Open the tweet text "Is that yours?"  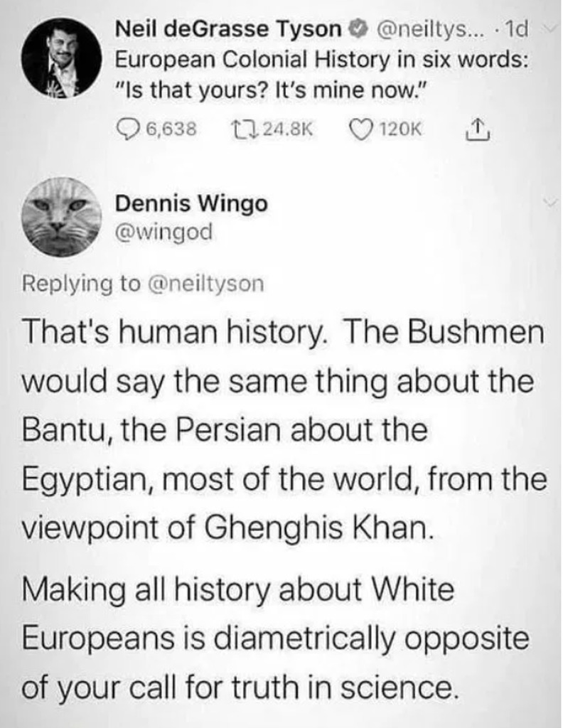pyautogui.click(x=195, y=90)
